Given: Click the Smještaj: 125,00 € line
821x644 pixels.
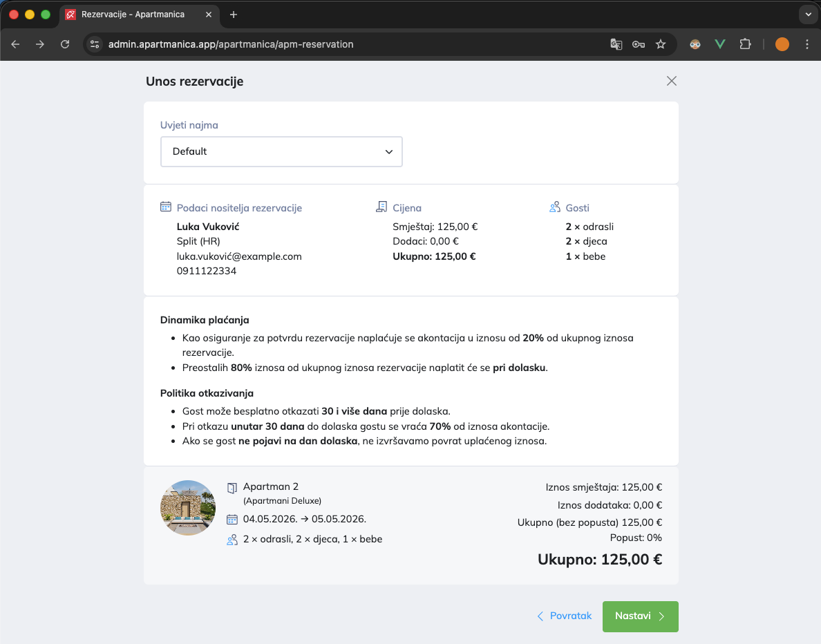Looking at the screenshot, I should [435, 227].
